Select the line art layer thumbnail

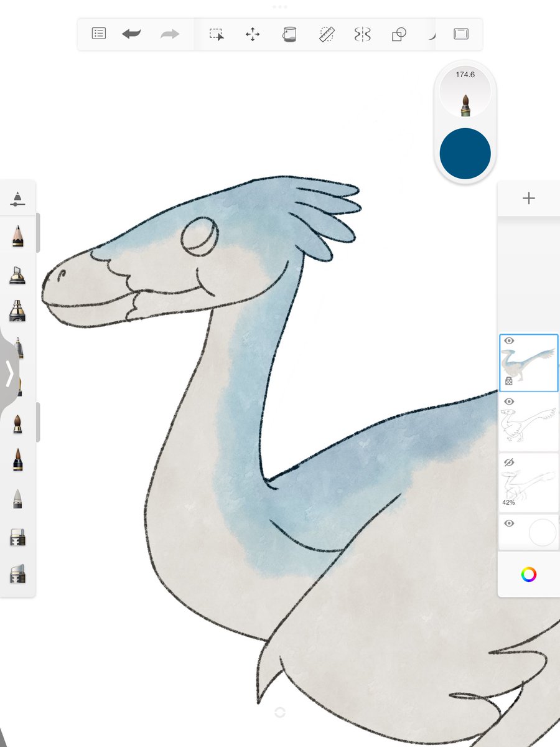pos(529,421)
